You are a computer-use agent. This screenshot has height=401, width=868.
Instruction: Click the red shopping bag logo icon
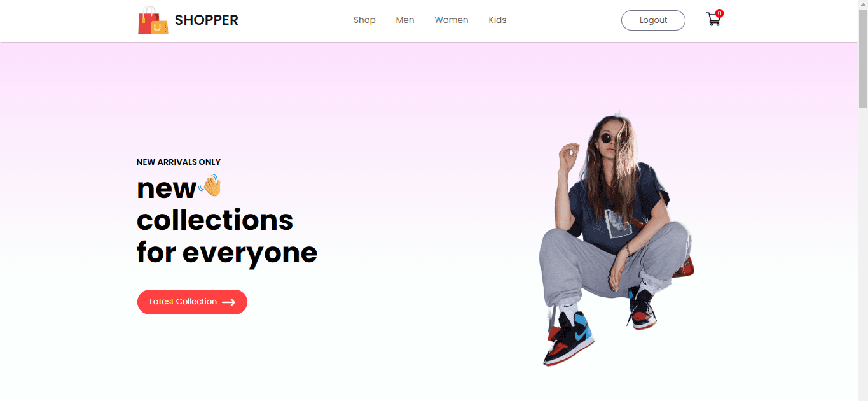[153, 20]
